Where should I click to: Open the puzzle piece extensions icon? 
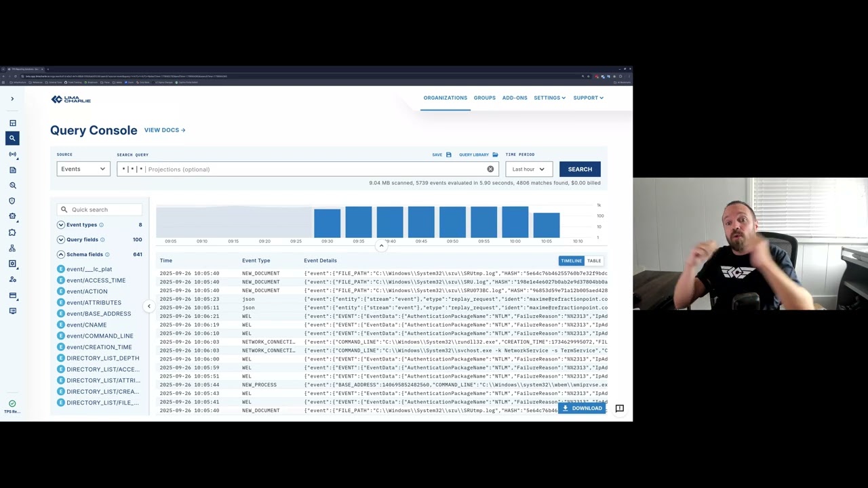12,232
